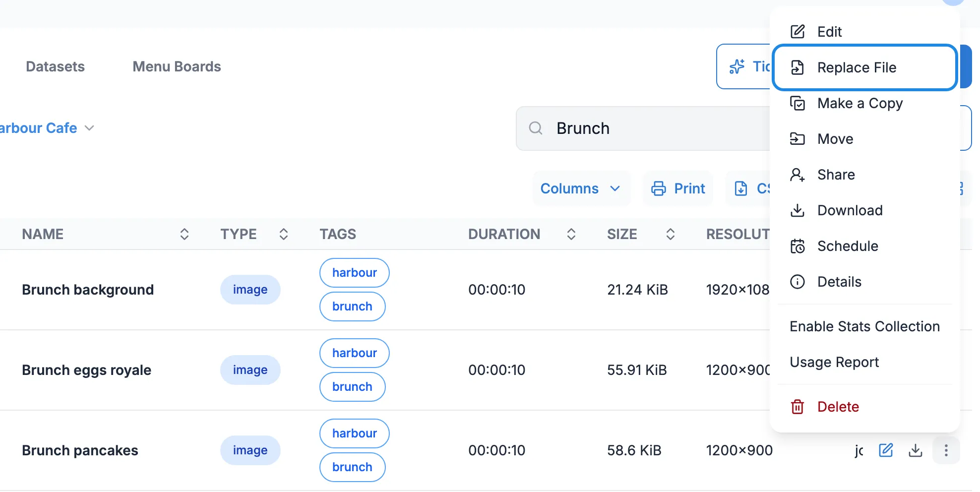
Task: Click brunch tag on Brunch eggs royale row
Action: pyautogui.click(x=353, y=387)
